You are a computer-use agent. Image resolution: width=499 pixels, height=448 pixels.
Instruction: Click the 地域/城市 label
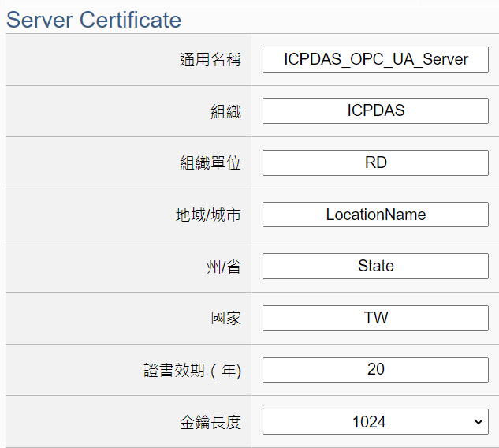click(x=208, y=215)
